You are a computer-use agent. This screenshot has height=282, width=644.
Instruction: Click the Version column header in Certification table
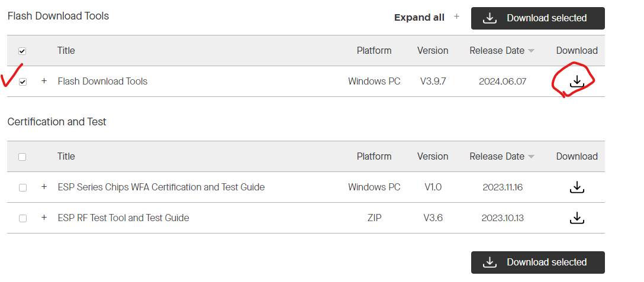click(433, 157)
